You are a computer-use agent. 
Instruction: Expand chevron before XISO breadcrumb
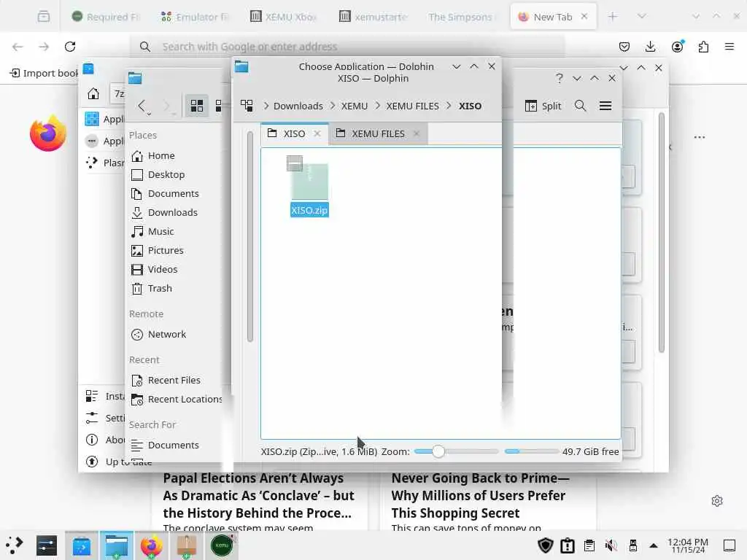pos(449,106)
